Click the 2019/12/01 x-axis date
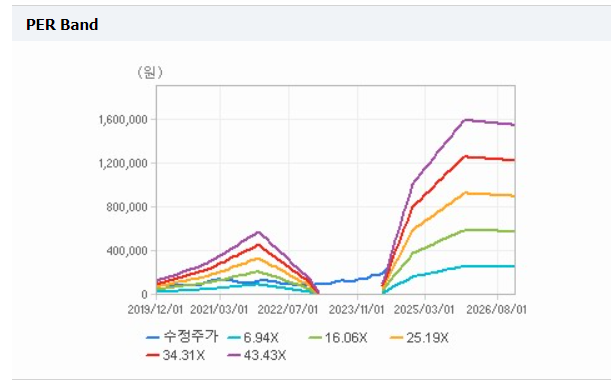 tap(155, 309)
